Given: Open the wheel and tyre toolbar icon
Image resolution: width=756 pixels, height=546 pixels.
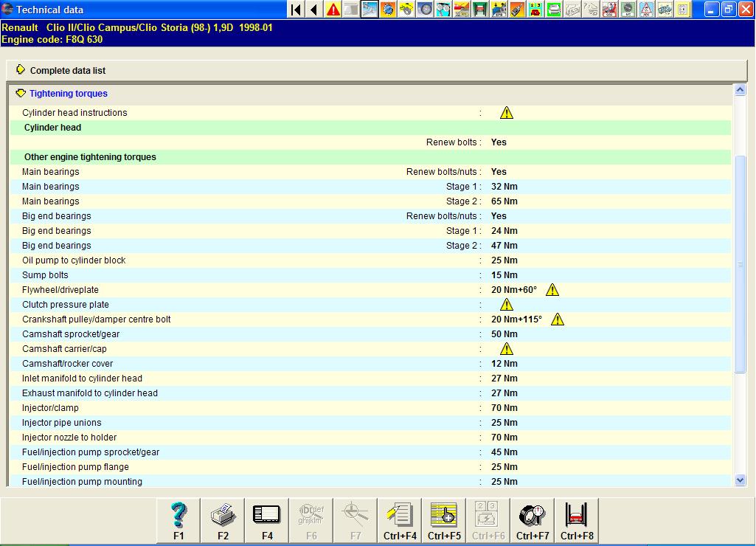Looking at the screenshot, I should click(x=425, y=9).
